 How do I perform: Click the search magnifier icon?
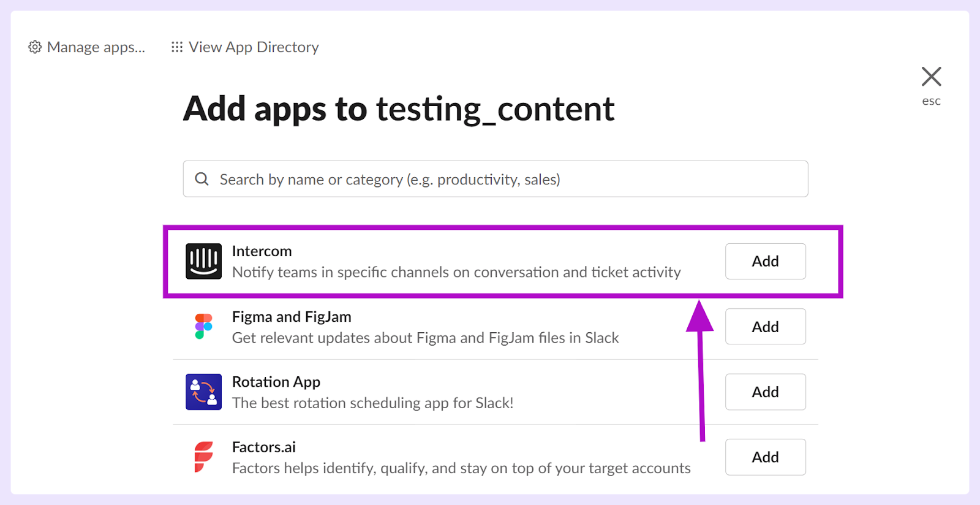point(202,179)
